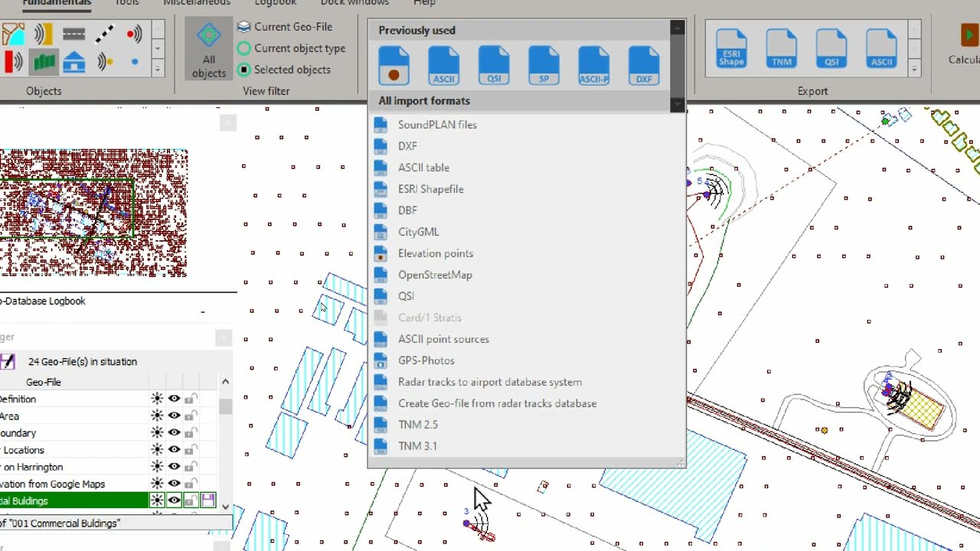This screenshot has width=980, height=551.
Task: Choose Selected objects view filter
Action: pos(283,70)
